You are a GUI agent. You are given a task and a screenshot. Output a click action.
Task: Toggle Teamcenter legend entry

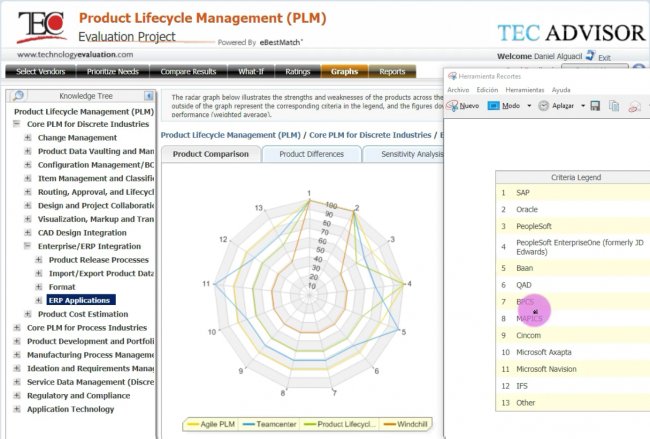[x=269, y=424]
